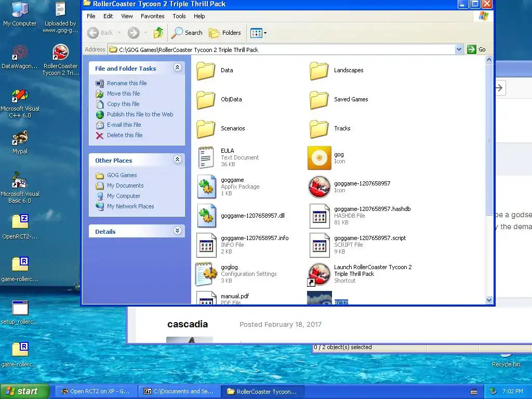Viewport: 532px width, 399px height.
Task: Select Microsoft Visual Basic 6.0 desktop icon
Action: coord(20,188)
